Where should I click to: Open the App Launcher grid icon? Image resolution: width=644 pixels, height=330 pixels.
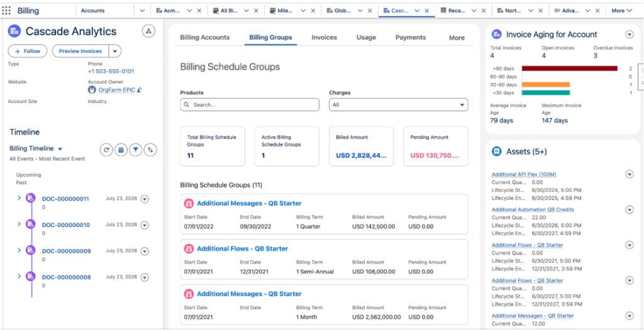coord(6,11)
